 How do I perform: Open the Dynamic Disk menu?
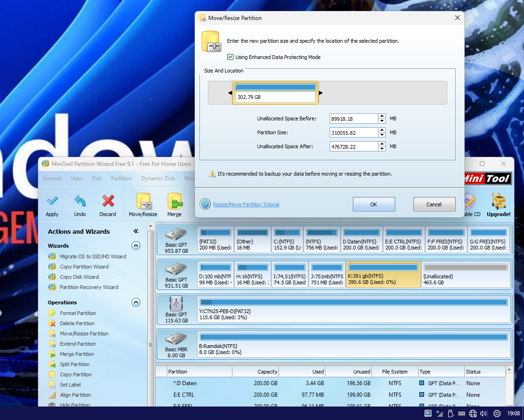158,178
